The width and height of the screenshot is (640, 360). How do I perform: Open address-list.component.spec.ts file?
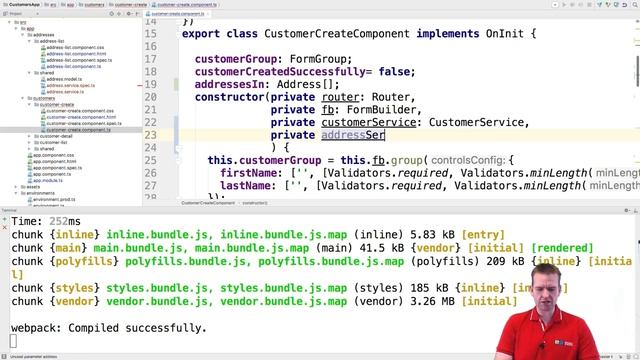point(79,60)
